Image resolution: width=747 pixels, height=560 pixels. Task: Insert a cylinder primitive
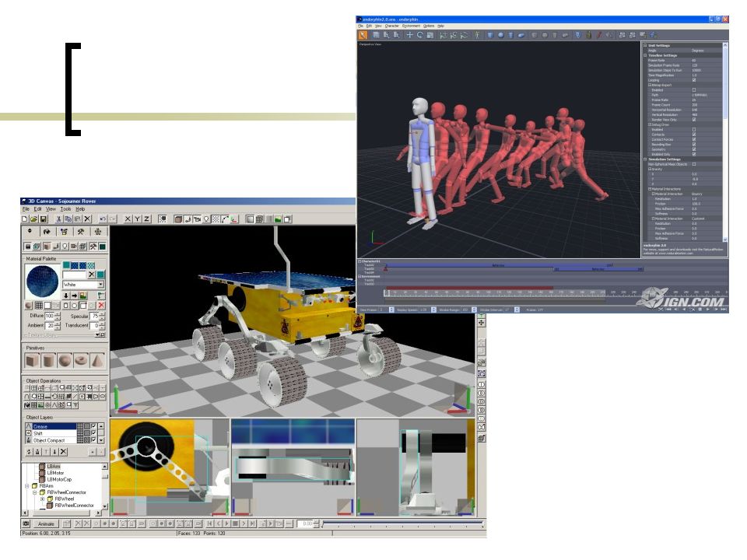[x=48, y=360]
